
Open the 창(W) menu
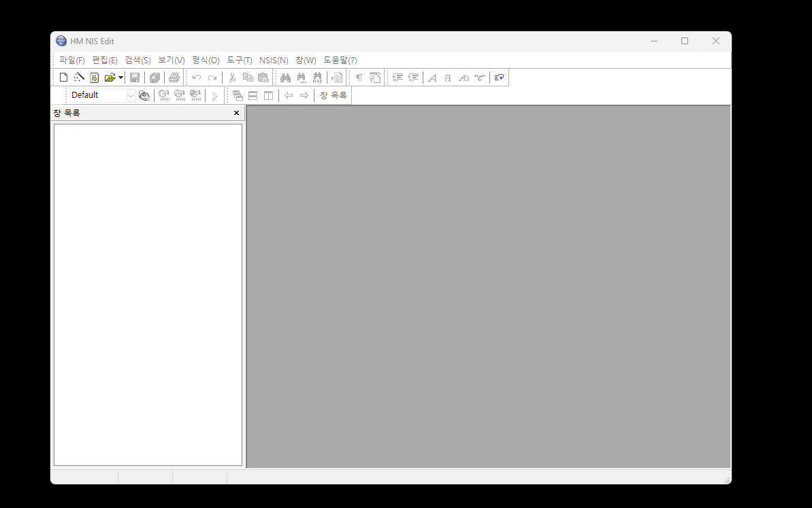(306, 60)
